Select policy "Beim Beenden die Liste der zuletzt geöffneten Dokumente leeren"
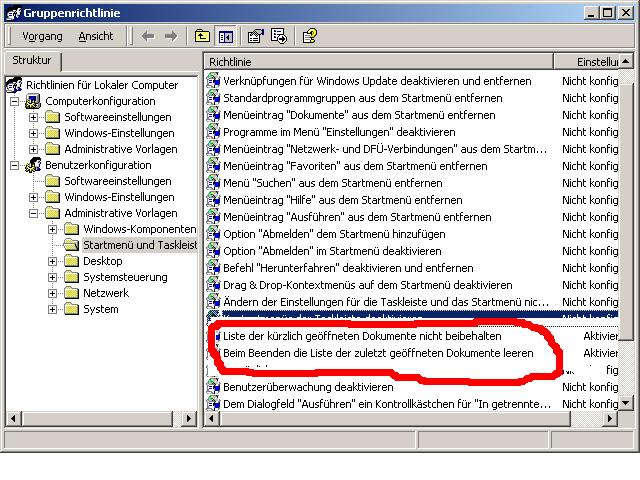This screenshot has height=480, width=640. coord(378,353)
